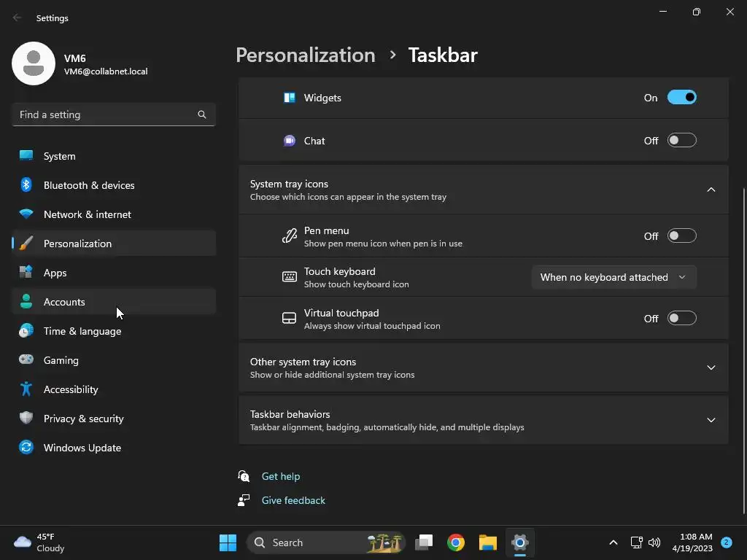Open the notification badge showing 2
This screenshot has height=560, width=747.
tap(727, 542)
